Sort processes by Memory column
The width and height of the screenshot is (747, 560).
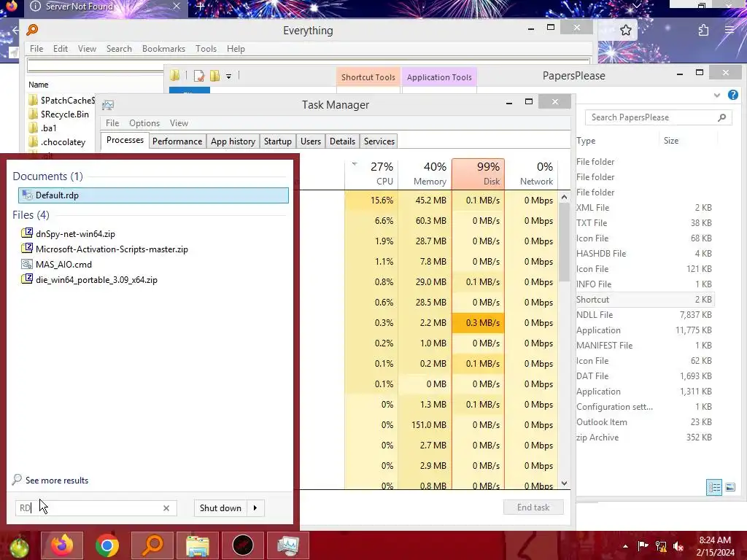click(x=425, y=174)
